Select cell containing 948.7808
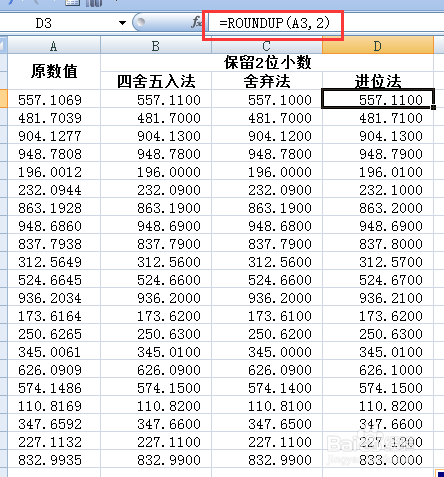444x477 pixels. point(54,154)
